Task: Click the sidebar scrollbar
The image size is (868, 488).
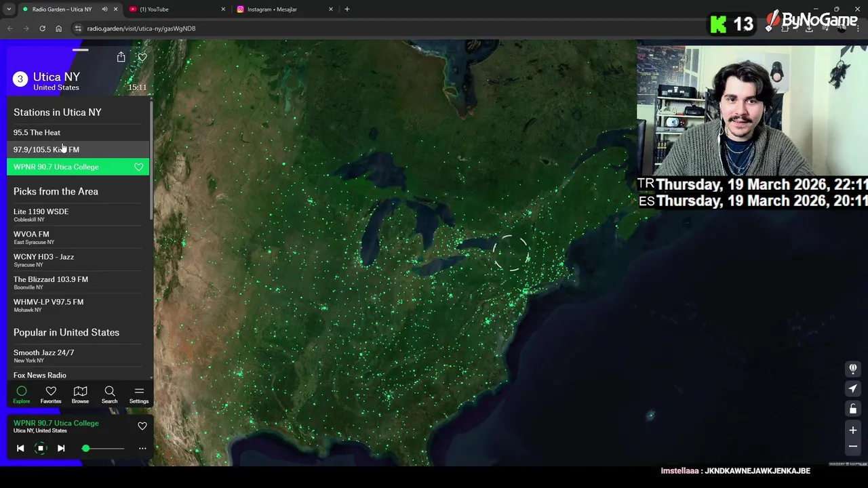Action: pos(151,159)
